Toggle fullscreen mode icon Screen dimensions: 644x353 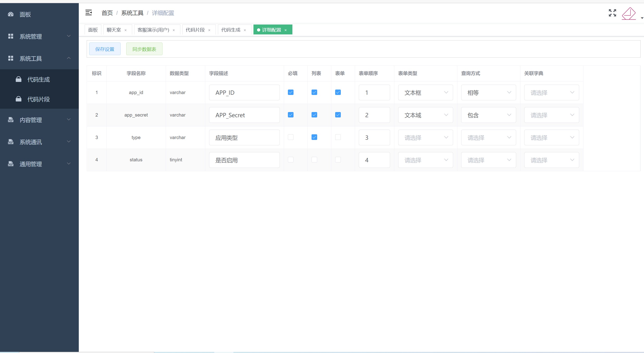[612, 13]
